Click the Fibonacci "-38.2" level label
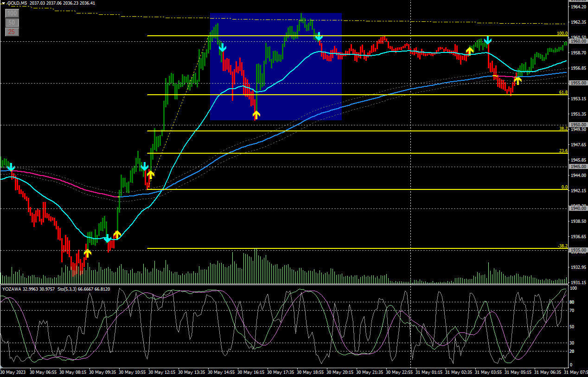The height and width of the screenshot is (377, 588). tap(562, 246)
